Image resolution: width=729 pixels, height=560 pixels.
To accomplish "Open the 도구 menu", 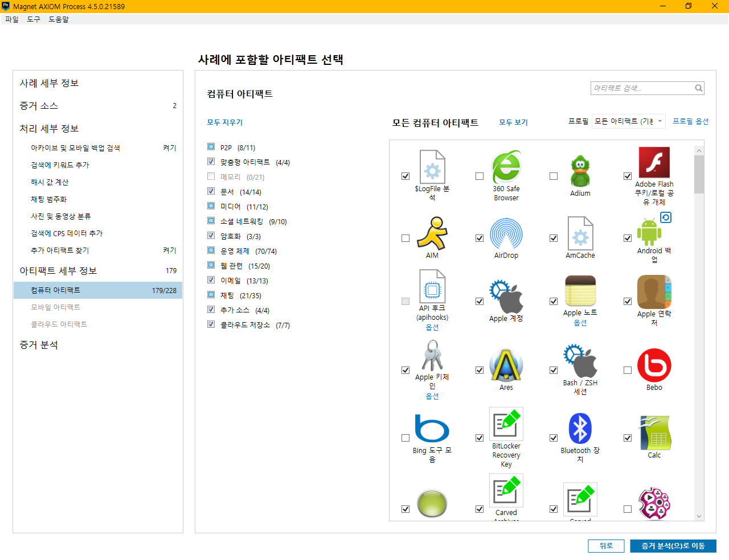I will point(34,19).
